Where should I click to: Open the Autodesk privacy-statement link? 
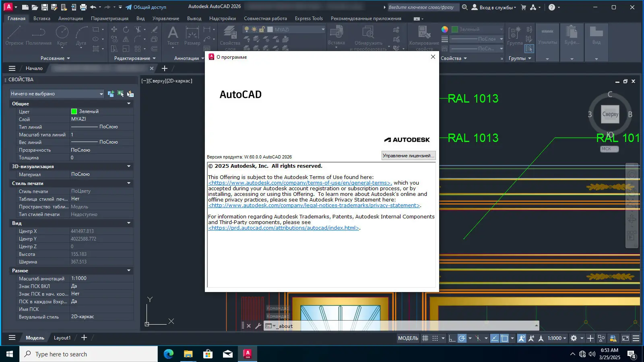[x=314, y=206]
